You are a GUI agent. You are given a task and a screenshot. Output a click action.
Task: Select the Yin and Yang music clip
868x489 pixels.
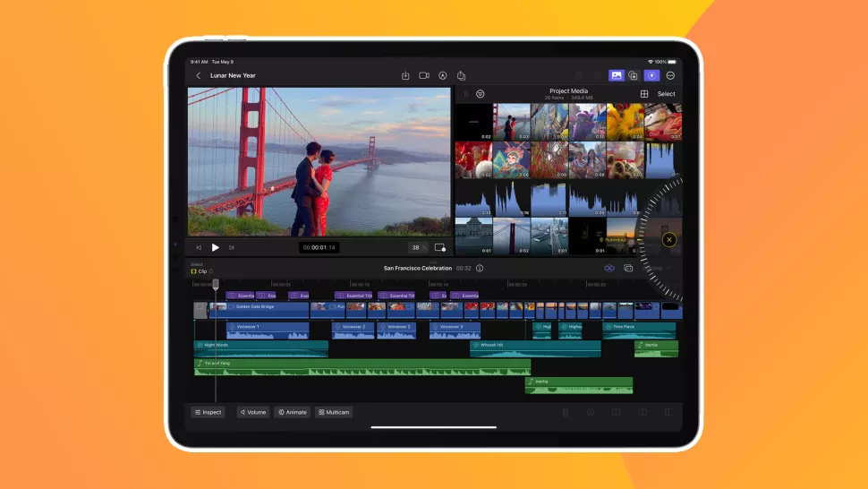click(x=362, y=367)
